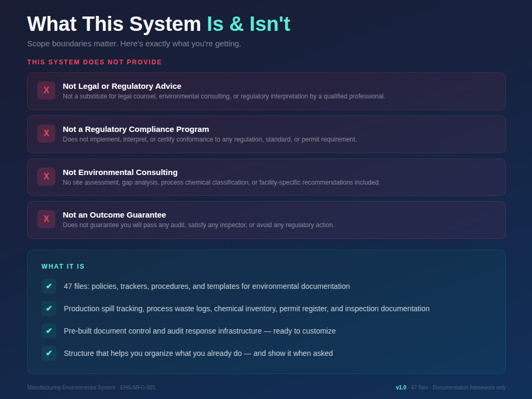Image resolution: width=532 pixels, height=399 pixels.
Task: Click the subtitle 'Scope boundaries matter'
Action: 134,44
